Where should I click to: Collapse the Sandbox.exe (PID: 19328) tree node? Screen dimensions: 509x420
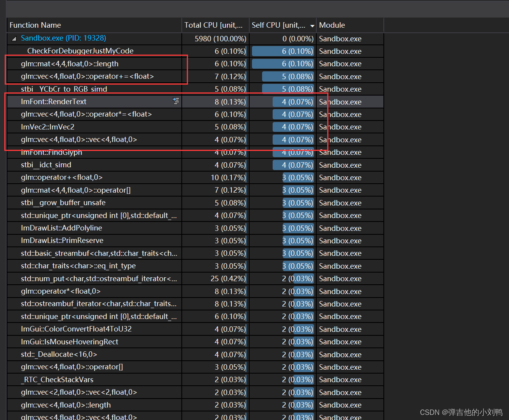(14, 39)
